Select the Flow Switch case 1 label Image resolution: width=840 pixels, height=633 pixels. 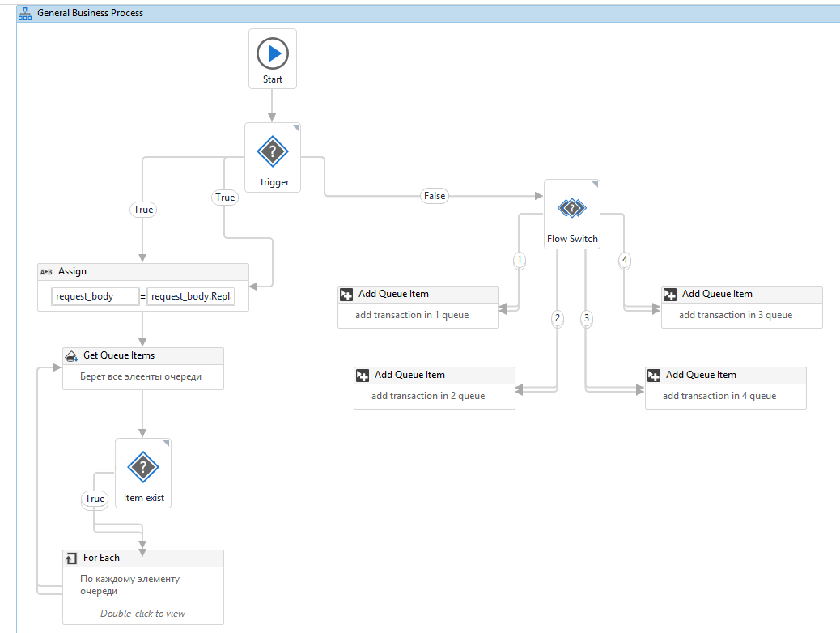coord(519,260)
